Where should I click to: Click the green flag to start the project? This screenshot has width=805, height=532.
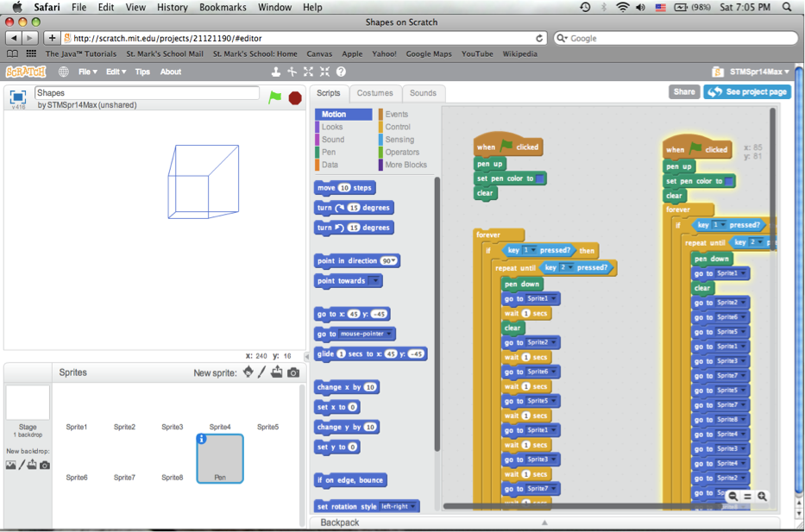click(274, 97)
